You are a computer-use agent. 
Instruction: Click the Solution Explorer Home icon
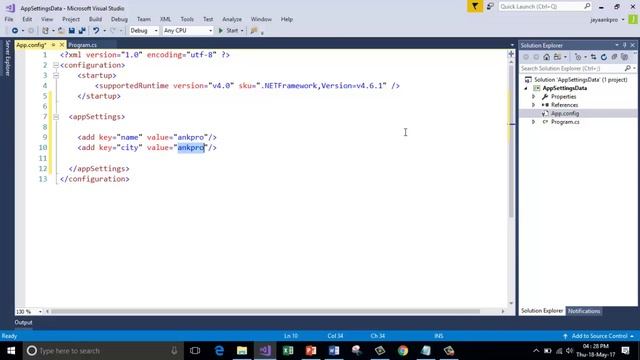pyautogui.click(x=546, y=57)
